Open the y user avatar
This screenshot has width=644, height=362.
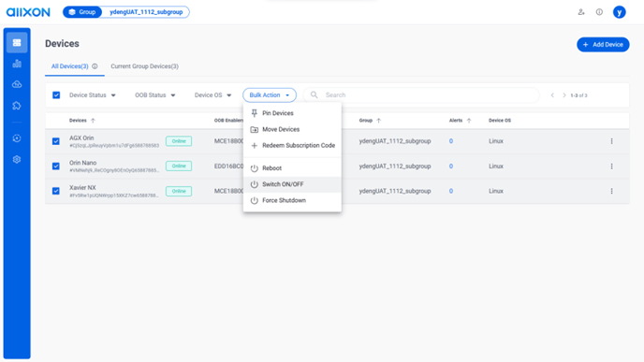point(620,12)
